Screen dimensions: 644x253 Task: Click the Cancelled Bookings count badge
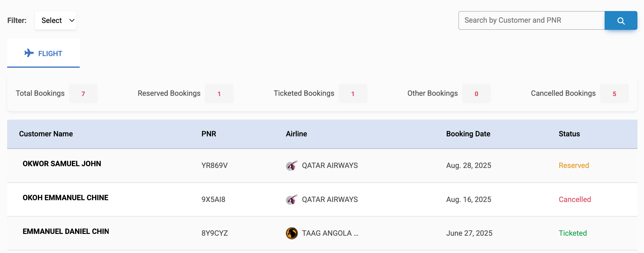(x=614, y=94)
